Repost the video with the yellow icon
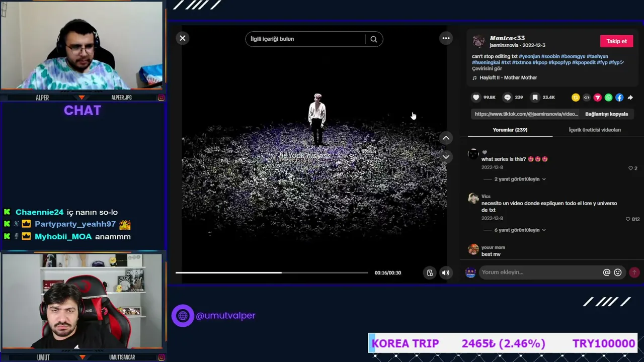 click(x=576, y=98)
